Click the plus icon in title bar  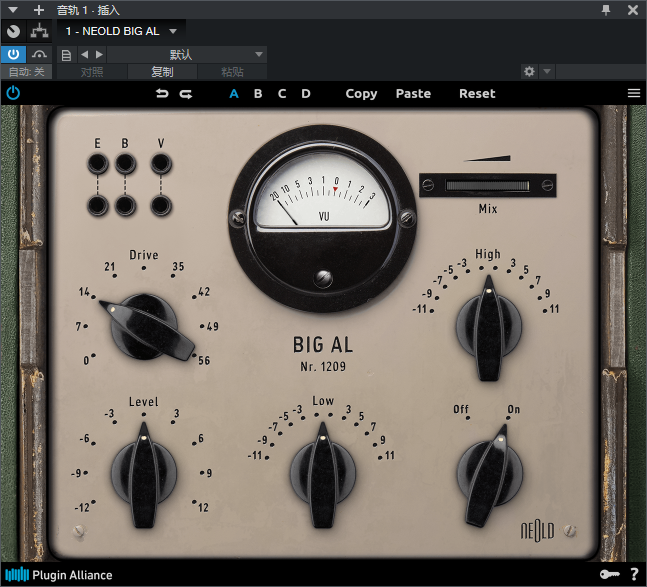(x=39, y=10)
